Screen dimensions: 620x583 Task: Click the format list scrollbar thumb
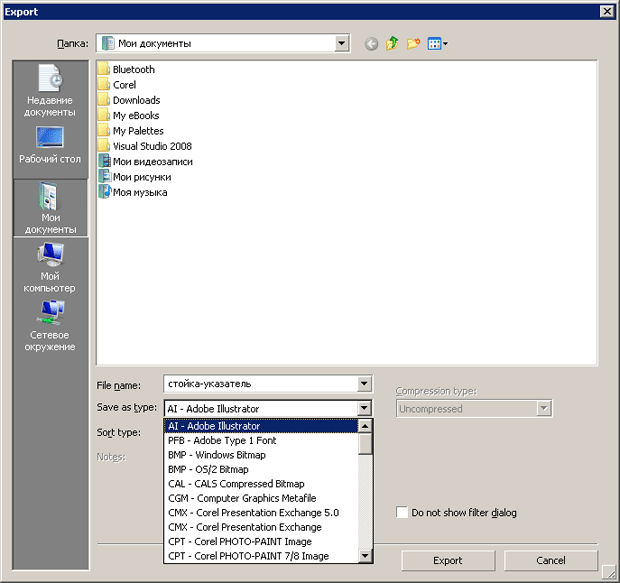365,444
